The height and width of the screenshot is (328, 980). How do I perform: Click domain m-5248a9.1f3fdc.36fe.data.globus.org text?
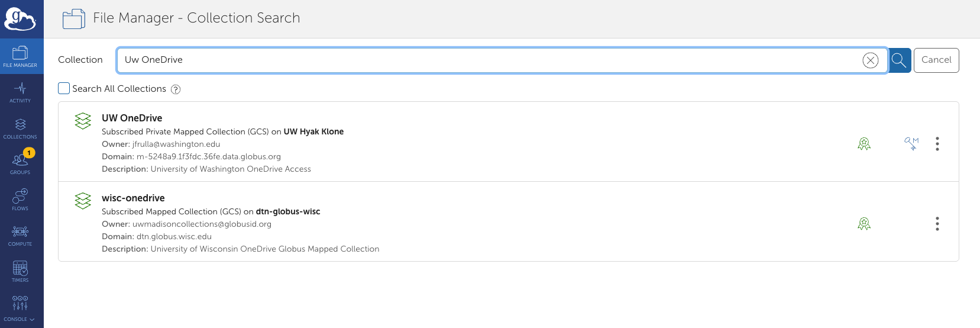coord(209,156)
